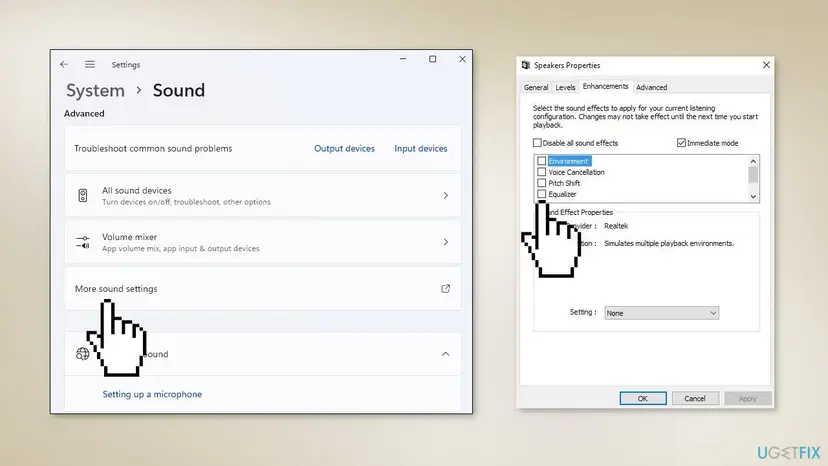Click the Realtek provider value
This screenshot has width=828, height=466.
coord(616,226)
